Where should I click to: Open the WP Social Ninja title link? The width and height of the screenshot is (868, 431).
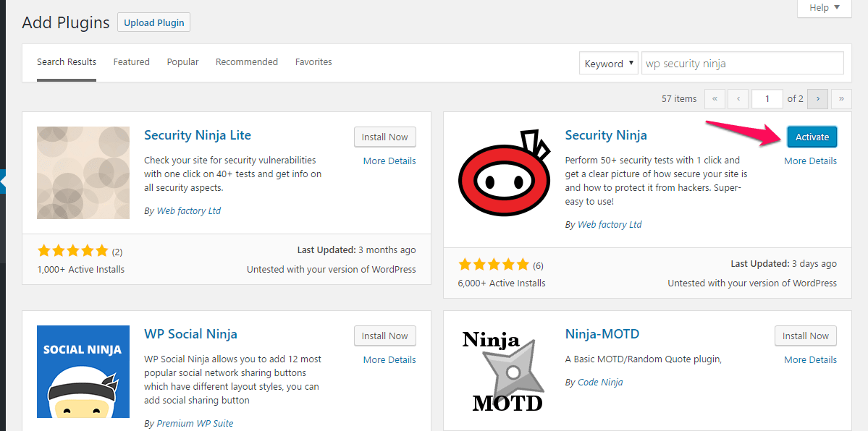pyautogui.click(x=190, y=334)
